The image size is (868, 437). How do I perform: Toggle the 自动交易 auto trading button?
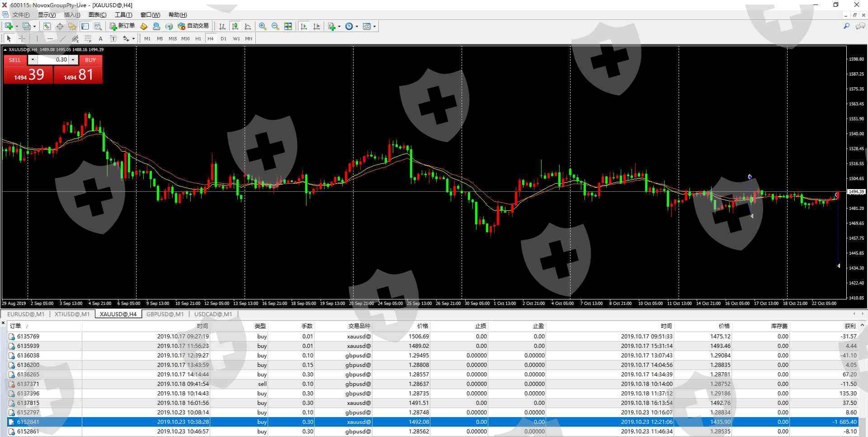coord(193,26)
